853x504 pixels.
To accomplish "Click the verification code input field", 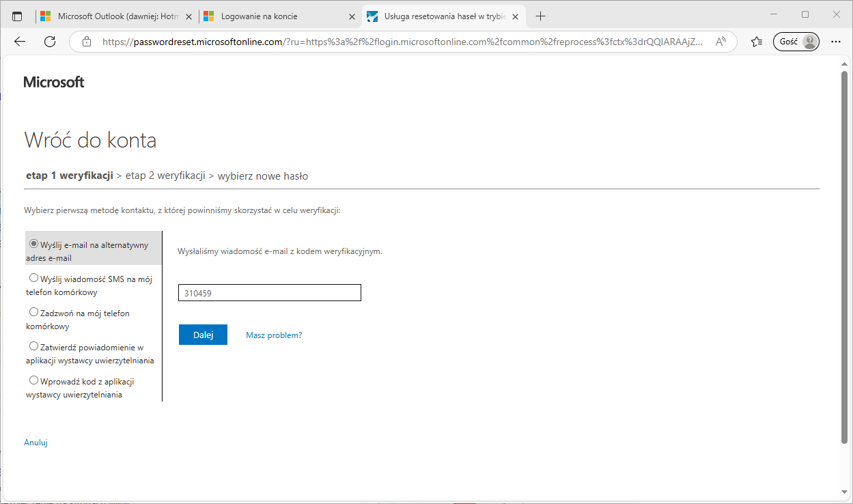I will (x=270, y=293).
